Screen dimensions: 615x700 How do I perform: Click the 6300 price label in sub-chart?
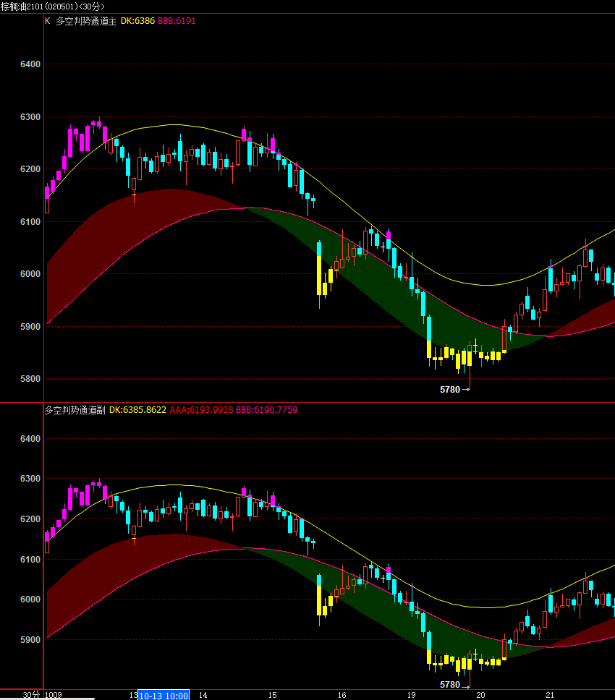click(30, 479)
